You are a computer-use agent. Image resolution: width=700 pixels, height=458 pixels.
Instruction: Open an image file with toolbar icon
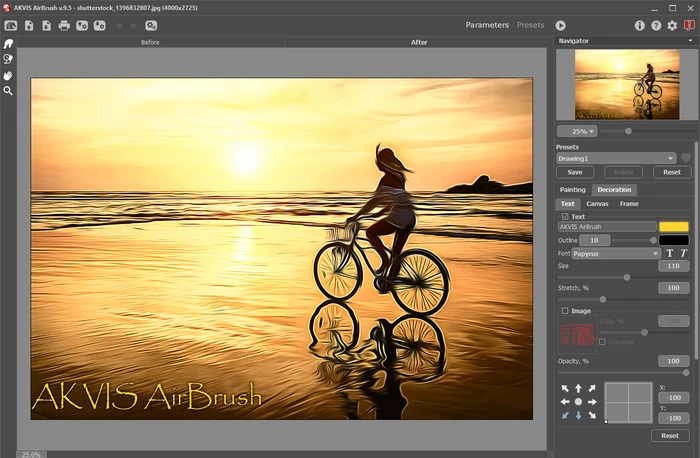29,25
